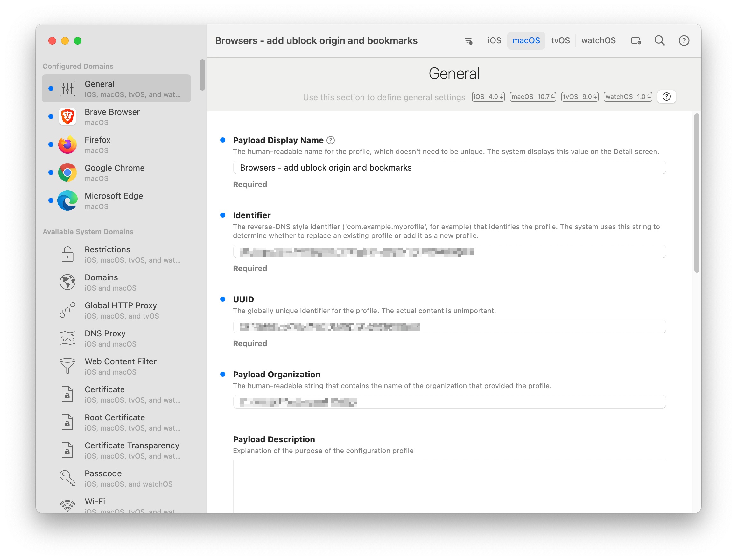
Task: Click the filter list toolbar icon
Action: (468, 41)
